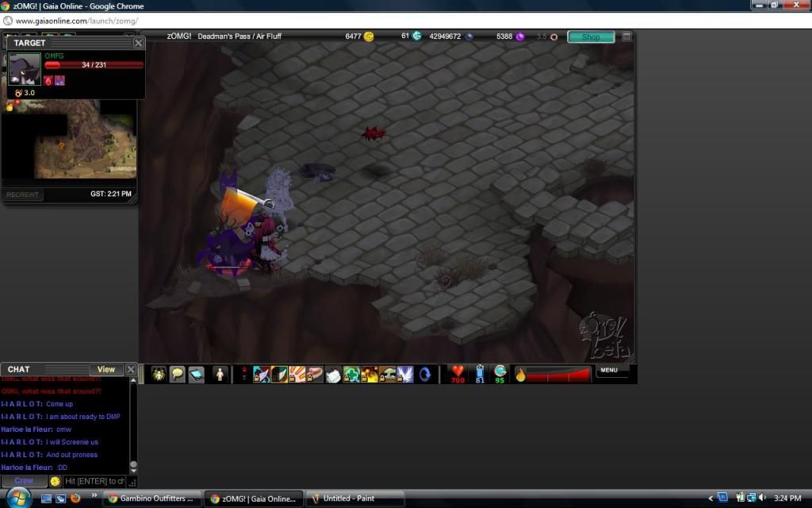Open the Windows Start button
The image size is (812, 508).
17,498
